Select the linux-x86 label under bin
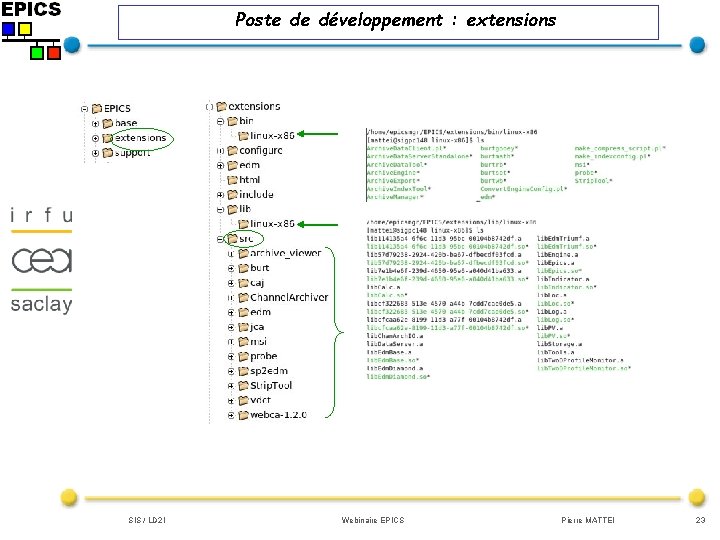This screenshot has width=720, height=540. coord(272,135)
